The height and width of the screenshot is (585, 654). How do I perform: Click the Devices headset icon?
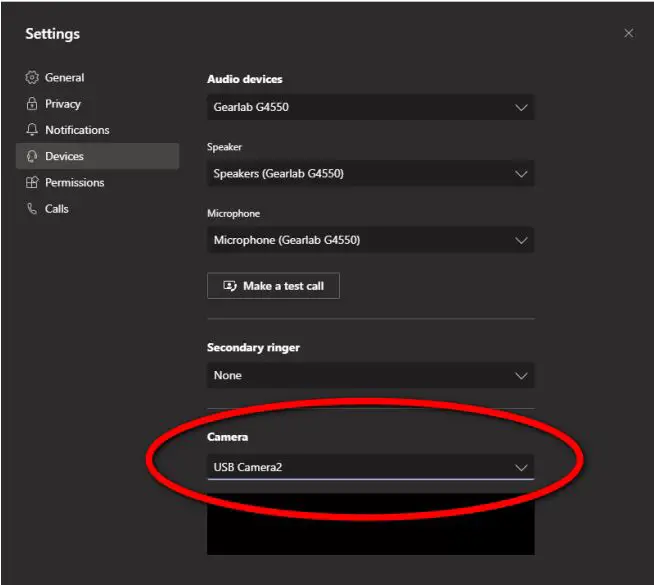click(x=32, y=156)
